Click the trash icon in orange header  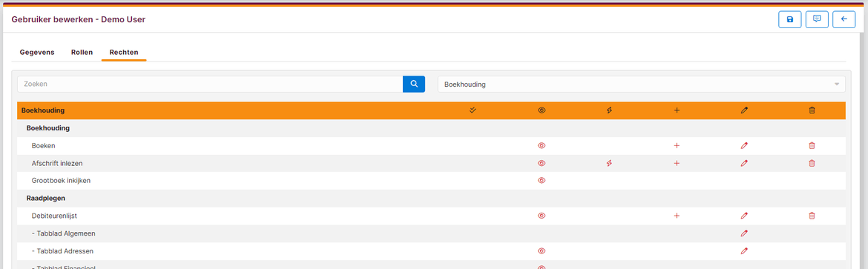pos(812,110)
